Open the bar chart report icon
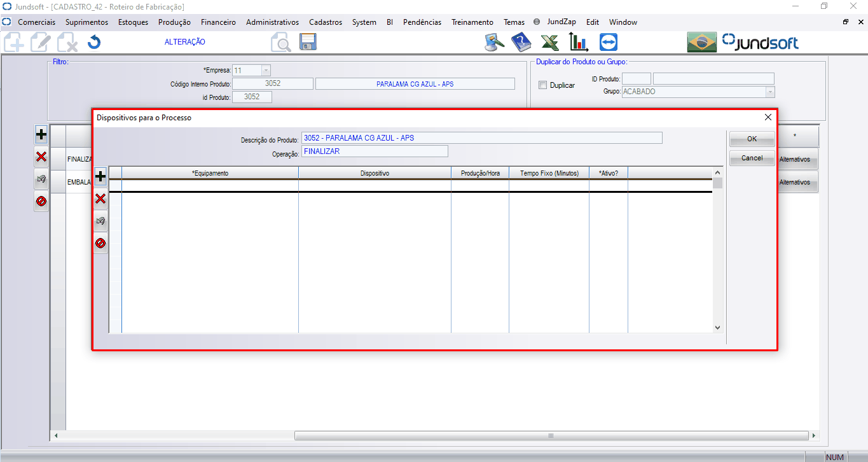Screen dimensions: 868x462 [579, 42]
